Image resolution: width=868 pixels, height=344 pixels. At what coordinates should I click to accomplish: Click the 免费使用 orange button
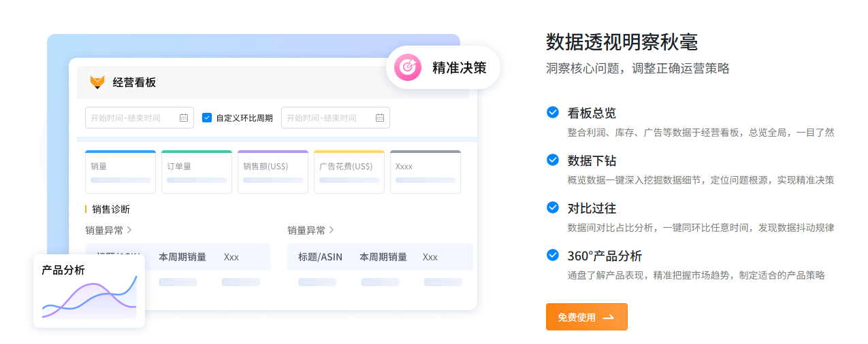click(587, 317)
